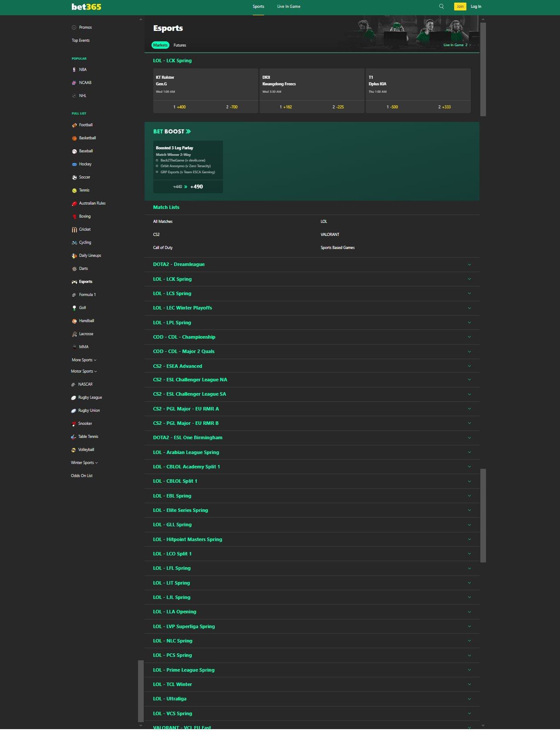
Task: Click the Log In link
Action: click(476, 7)
